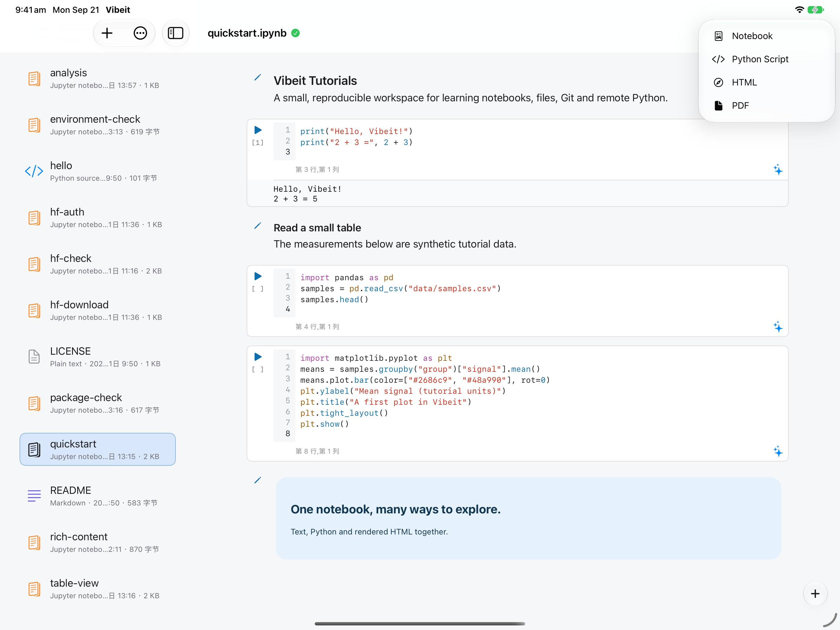Click the README markdown lines icon
The height and width of the screenshot is (630, 840).
[x=34, y=496]
